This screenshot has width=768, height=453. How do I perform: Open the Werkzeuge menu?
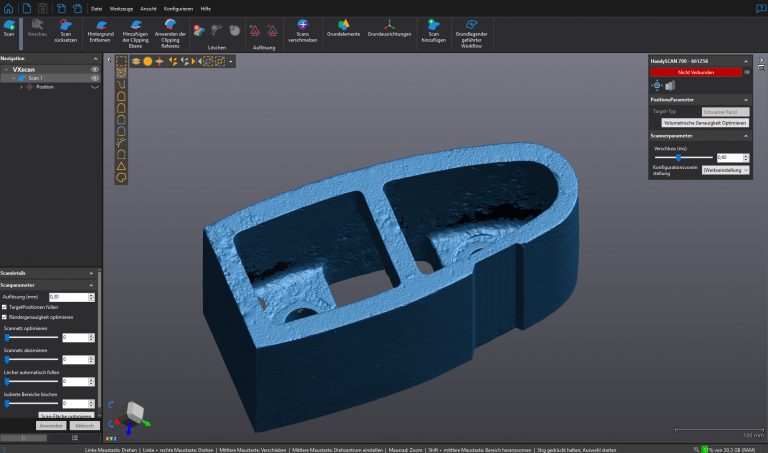[122, 7]
